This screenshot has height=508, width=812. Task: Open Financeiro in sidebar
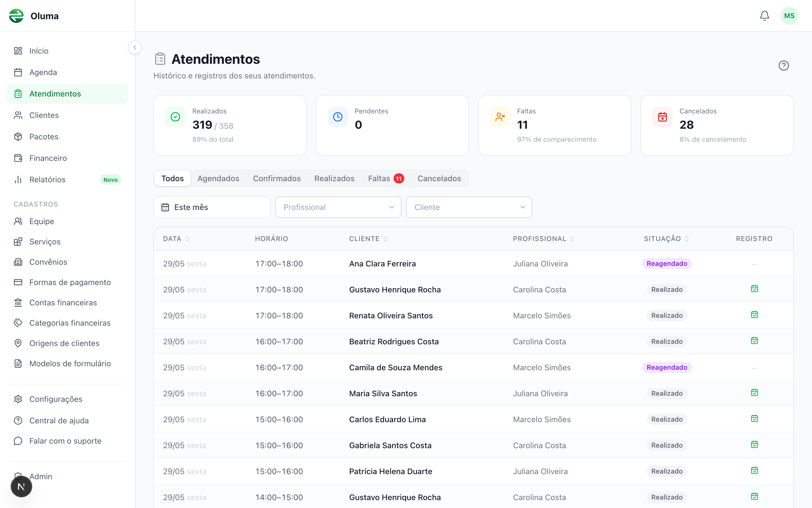click(x=67, y=158)
